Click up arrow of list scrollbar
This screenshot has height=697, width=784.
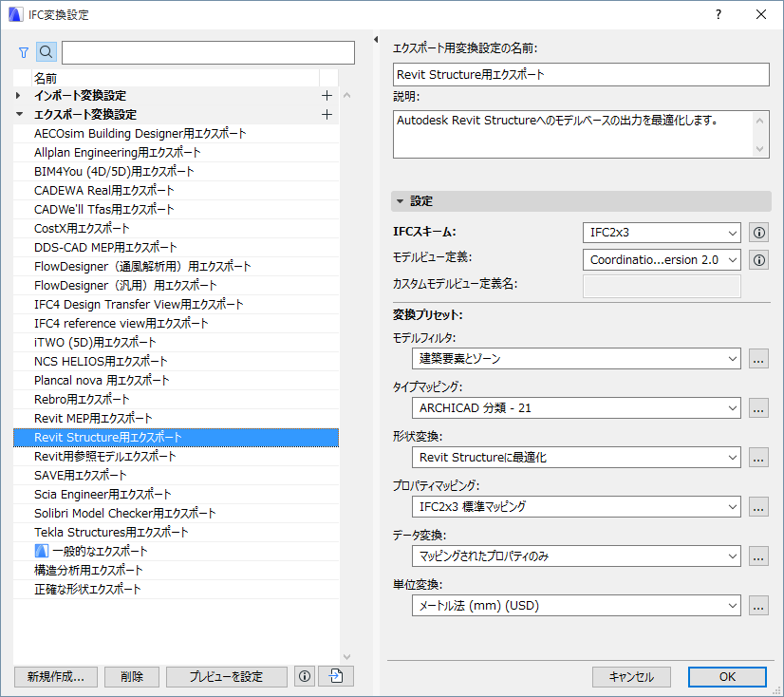point(347,95)
